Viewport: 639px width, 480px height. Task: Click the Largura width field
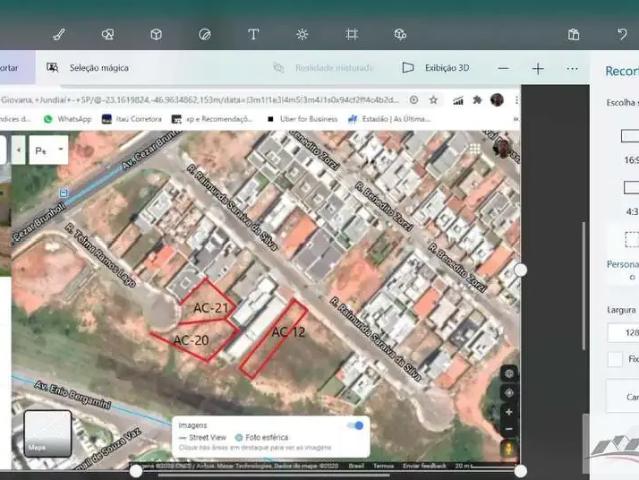[x=624, y=333]
